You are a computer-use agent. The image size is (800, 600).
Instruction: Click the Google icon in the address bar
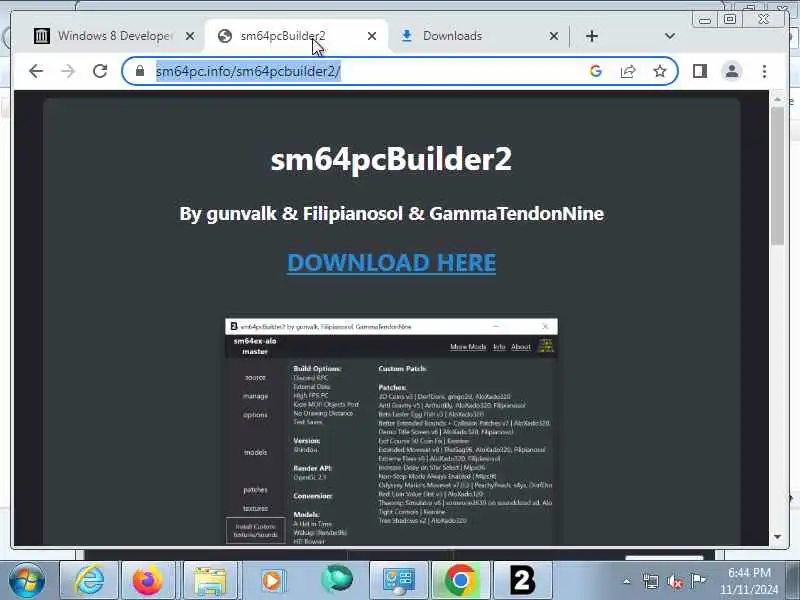tap(595, 71)
